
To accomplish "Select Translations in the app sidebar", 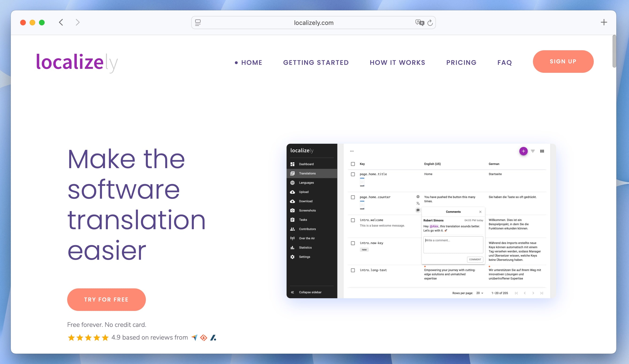I will (x=312, y=173).
